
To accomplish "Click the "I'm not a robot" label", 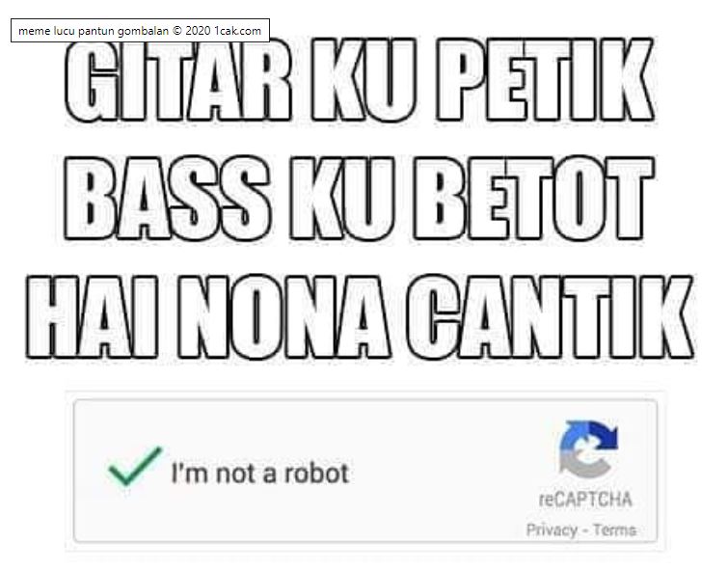I will point(260,474).
